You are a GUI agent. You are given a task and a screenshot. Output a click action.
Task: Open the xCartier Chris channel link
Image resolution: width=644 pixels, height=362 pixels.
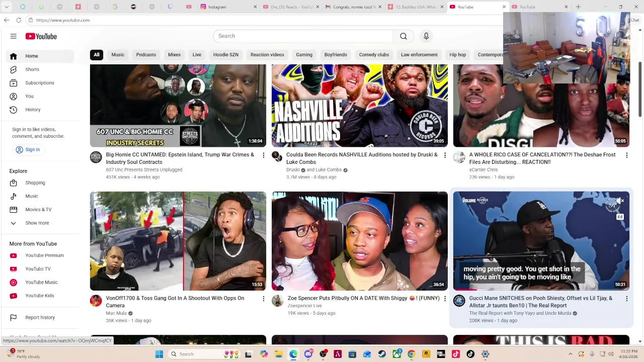[484, 170]
